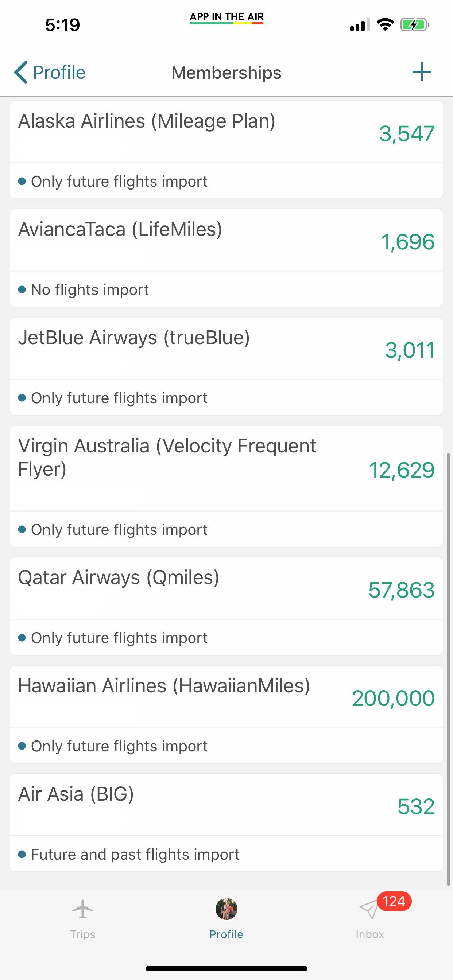Tap the plus icon to add membership
Image resolution: width=453 pixels, height=980 pixels.
click(421, 72)
